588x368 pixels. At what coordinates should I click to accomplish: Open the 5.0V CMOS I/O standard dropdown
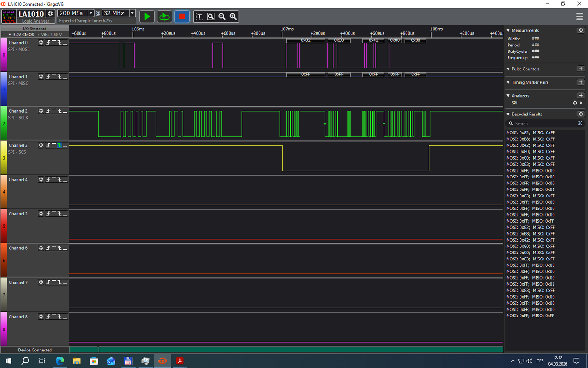[34, 34]
